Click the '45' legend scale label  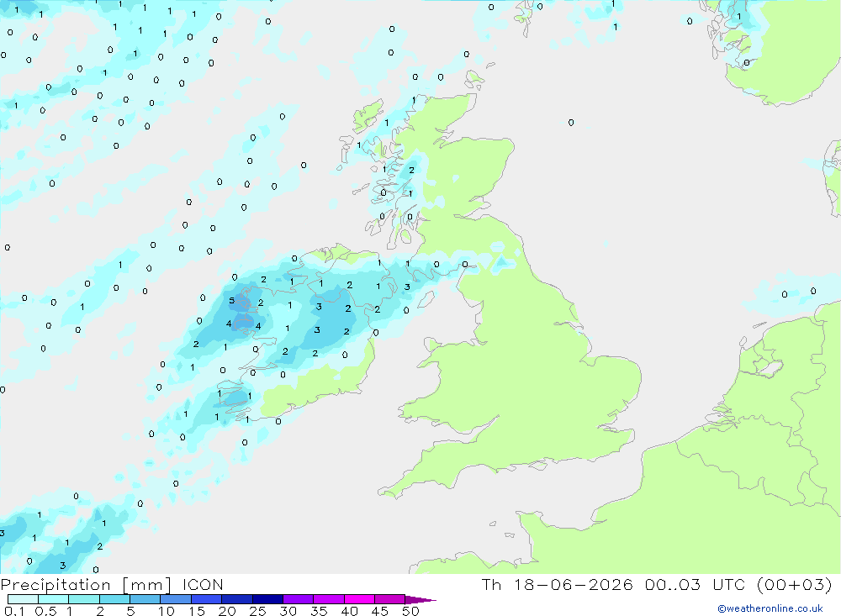point(380,611)
